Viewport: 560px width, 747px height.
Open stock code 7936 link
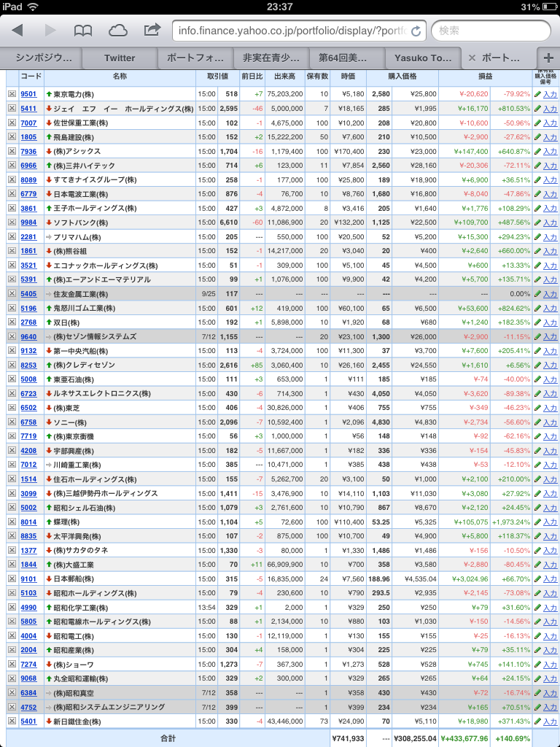click(28, 152)
